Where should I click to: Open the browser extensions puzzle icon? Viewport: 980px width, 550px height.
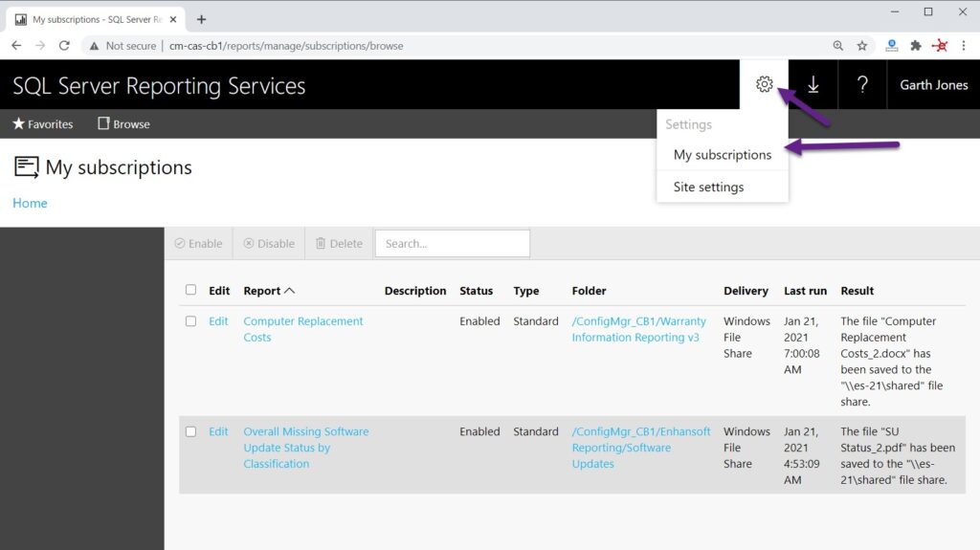coord(916,45)
